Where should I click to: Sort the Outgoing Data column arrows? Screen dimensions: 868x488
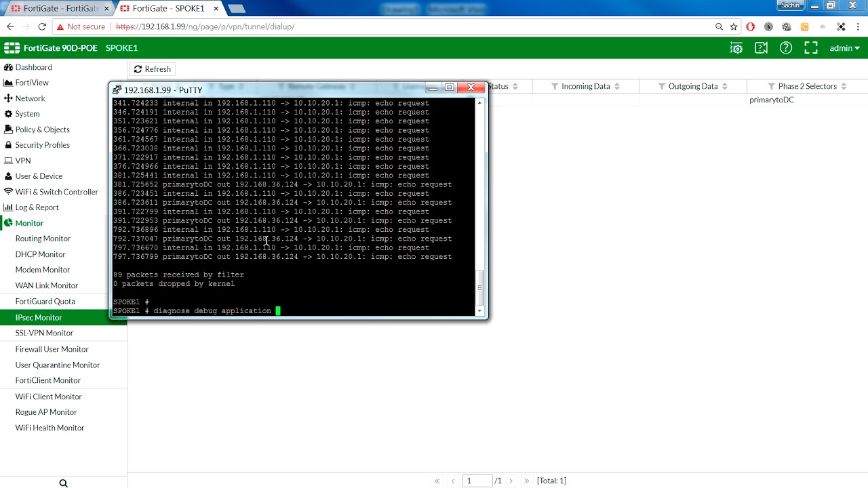click(724, 86)
